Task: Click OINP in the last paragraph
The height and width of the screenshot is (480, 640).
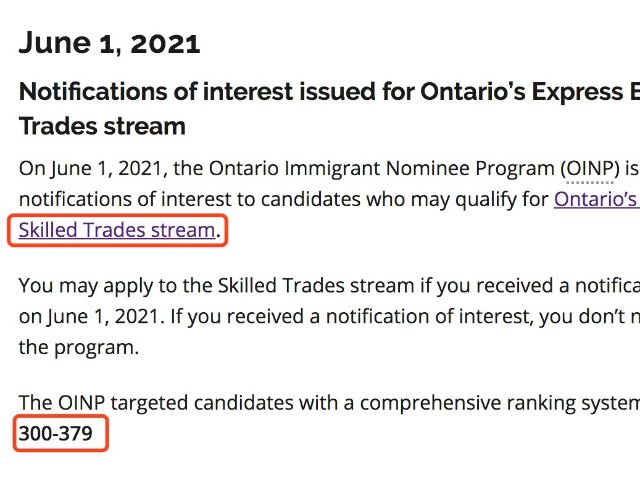Action: [81, 402]
